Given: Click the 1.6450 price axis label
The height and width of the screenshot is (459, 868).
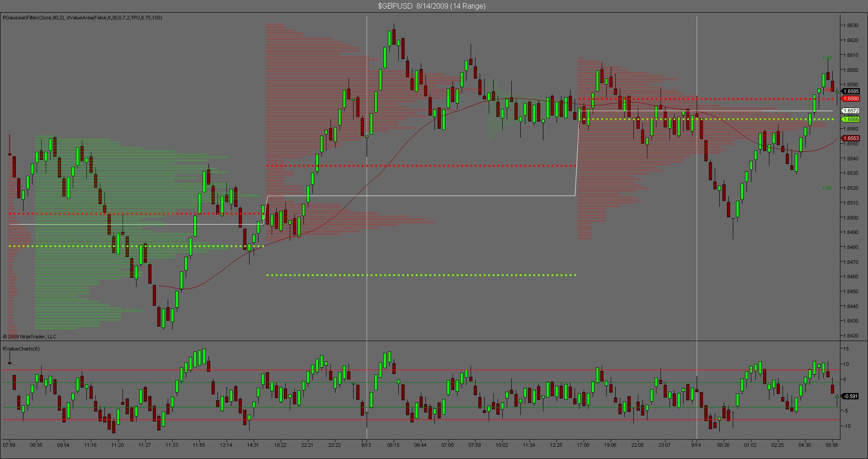Looking at the screenshot, I should tap(851, 291).
